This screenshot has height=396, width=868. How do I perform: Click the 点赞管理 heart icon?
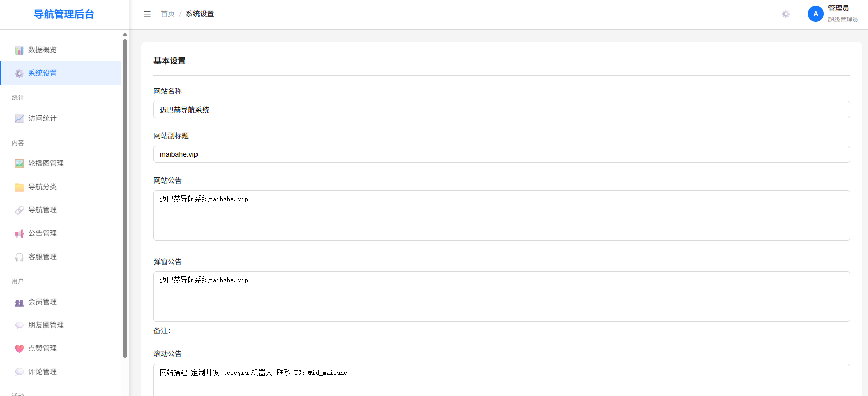(x=19, y=349)
